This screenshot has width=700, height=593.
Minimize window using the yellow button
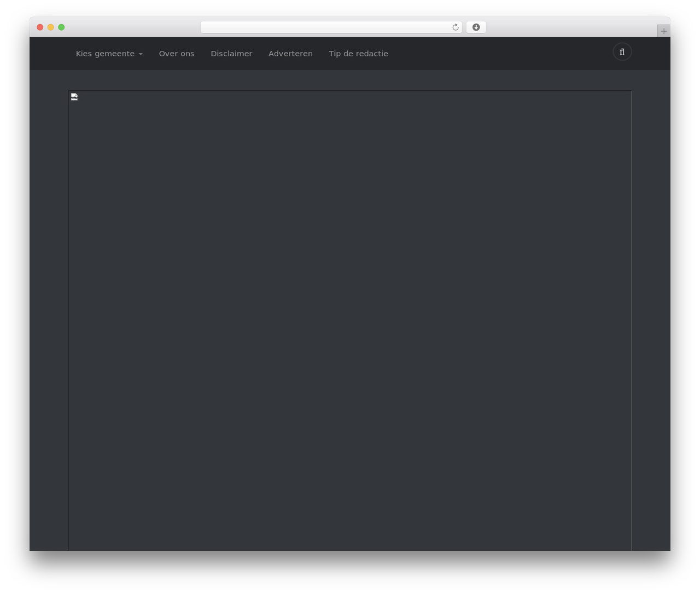pyautogui.click(x=51, y=27)
